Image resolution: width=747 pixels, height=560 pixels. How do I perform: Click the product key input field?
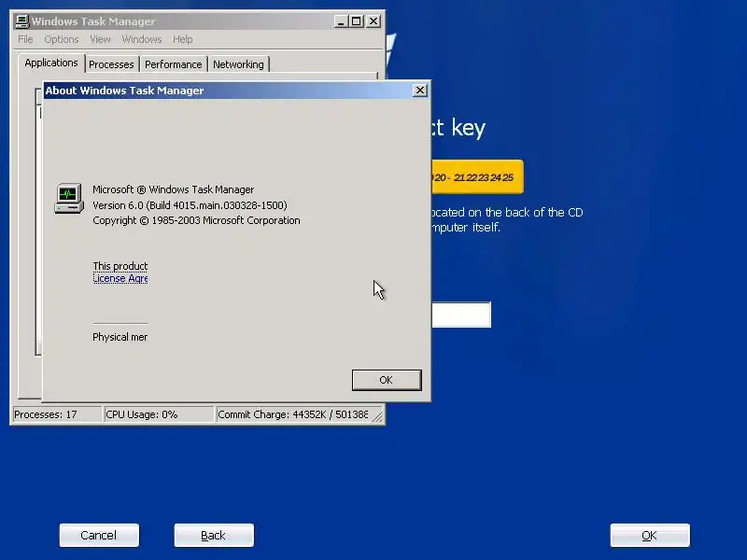pos(461,315)
